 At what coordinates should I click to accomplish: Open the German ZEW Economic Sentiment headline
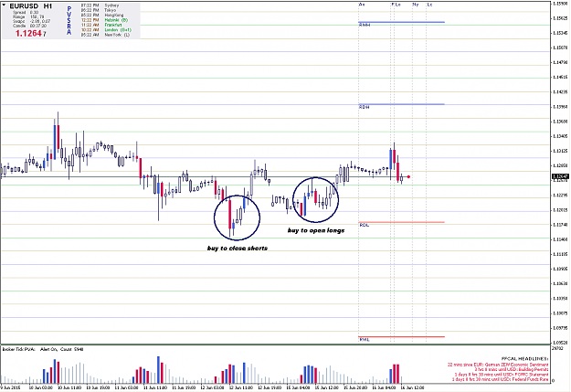(498, 365)
